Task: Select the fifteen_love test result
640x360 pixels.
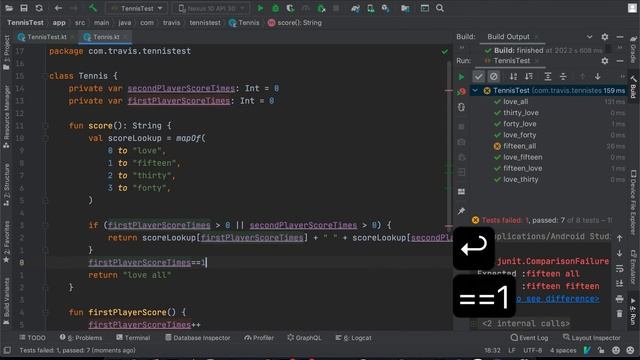Action: click(x=522, y=168)
